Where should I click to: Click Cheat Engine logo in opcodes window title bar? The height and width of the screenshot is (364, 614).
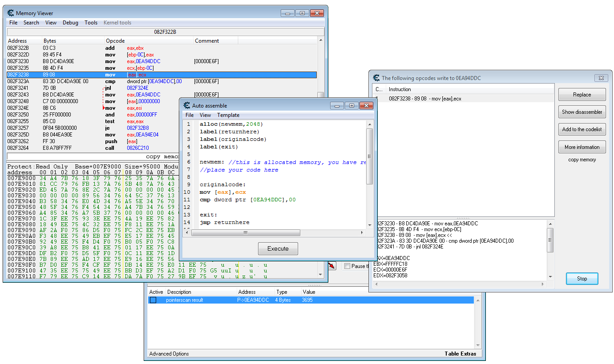pyautogui.click(x=376, y=78)
